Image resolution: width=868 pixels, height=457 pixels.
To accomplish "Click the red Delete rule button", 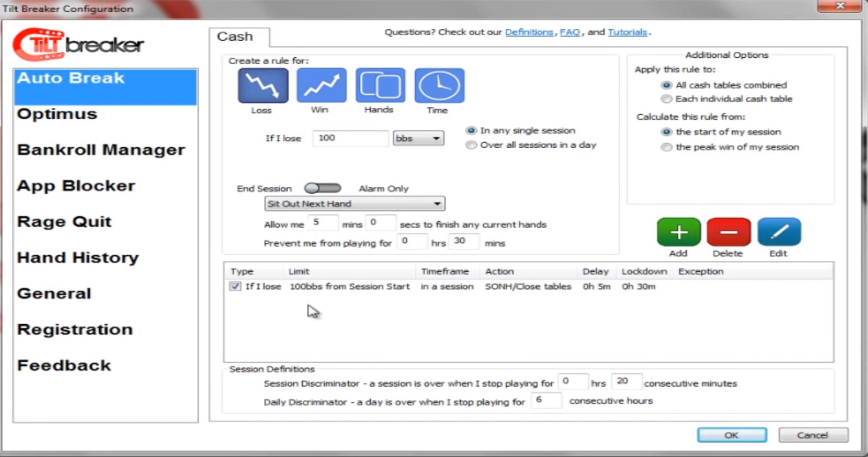I will click(x=729, y=232).
